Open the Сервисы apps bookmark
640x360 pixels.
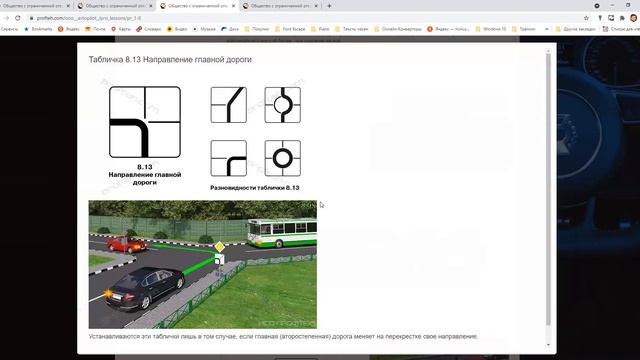point(9,29)
